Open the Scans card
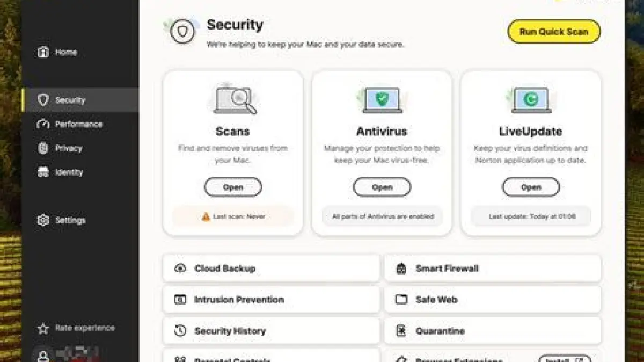The width and height of the screenshot is (644, 362). (x=233, y=187)
